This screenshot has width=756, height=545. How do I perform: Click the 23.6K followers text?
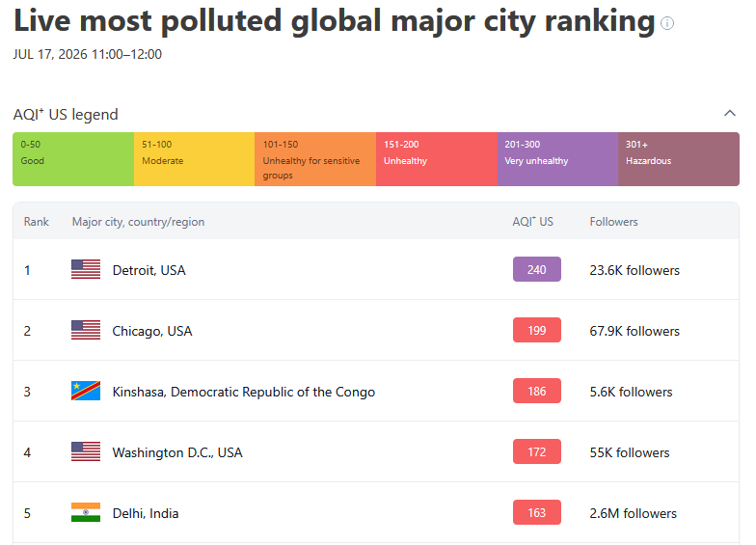tap(634, 270)
